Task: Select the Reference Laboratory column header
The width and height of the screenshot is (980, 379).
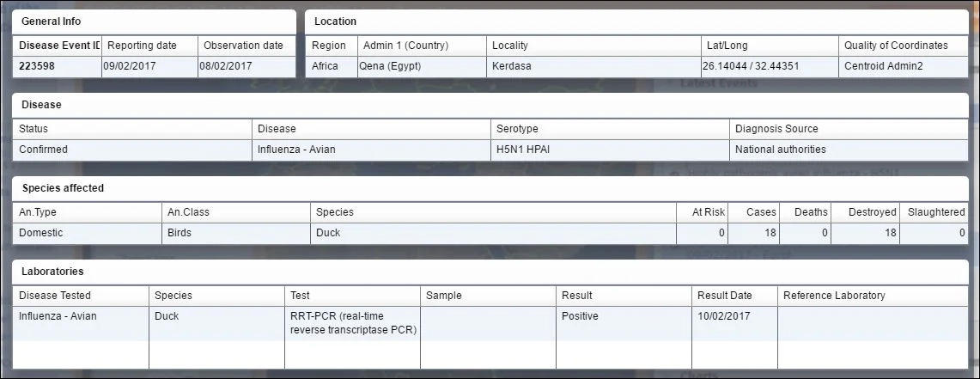Action: click(873, 296)
